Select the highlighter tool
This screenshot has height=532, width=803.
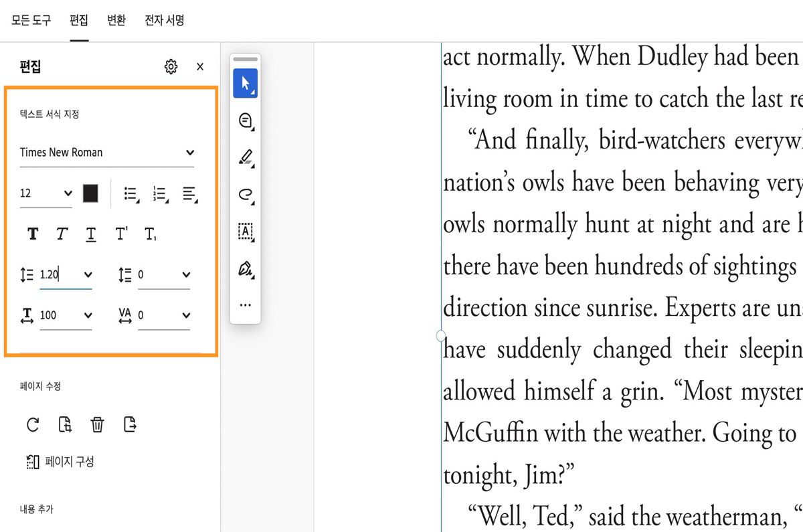pyautogui.click(x=245, y=158)
